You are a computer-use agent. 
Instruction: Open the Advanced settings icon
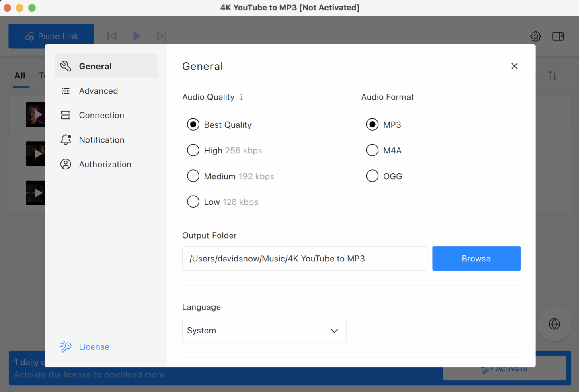point(66,91)
